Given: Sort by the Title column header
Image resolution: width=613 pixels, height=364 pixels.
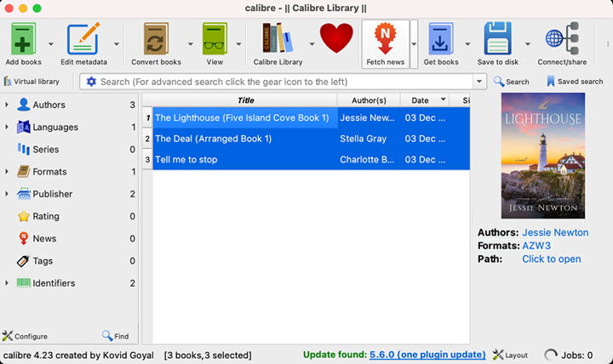Looking at the screenshot, I should 245,100.
